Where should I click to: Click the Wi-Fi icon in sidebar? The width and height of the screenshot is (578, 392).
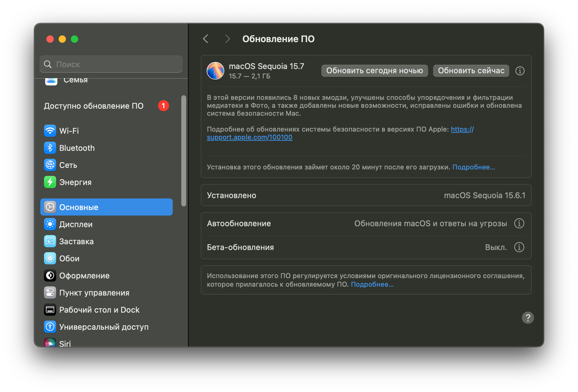pos(50,131)
